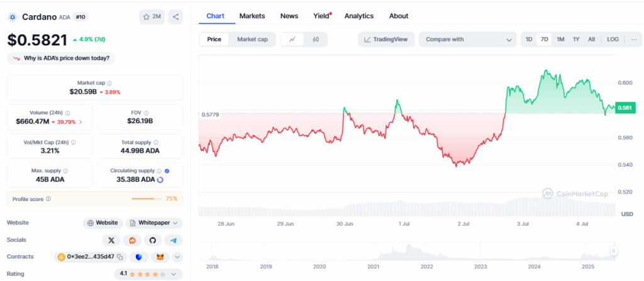
Task: Click the Max. supply info icon
Action: click(65, 170)
